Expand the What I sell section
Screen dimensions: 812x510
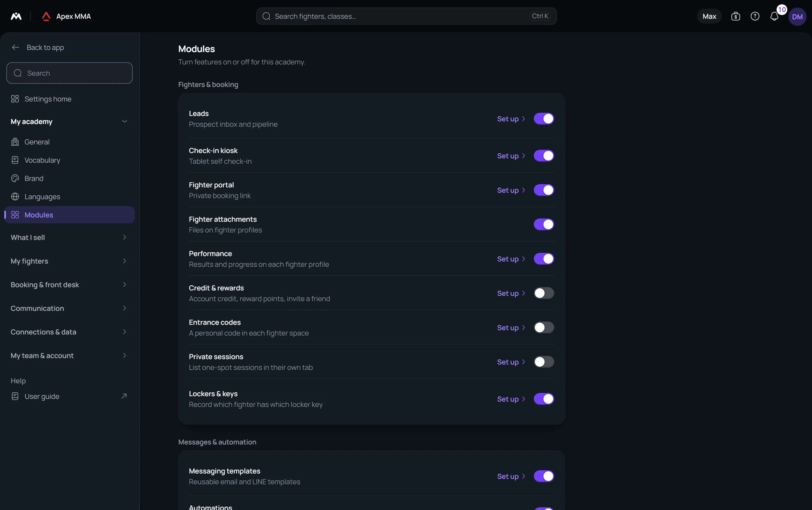coord(70,238)
